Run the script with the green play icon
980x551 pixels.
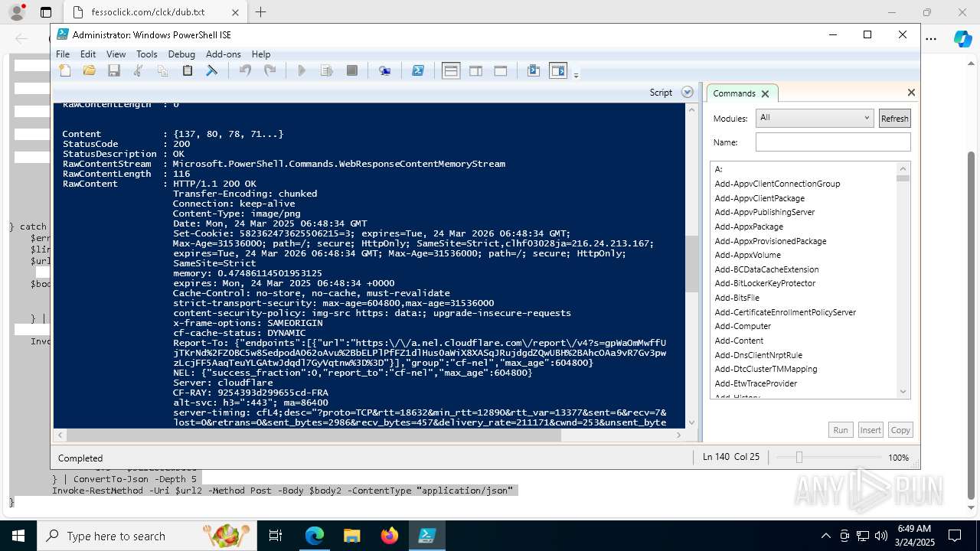302,71
